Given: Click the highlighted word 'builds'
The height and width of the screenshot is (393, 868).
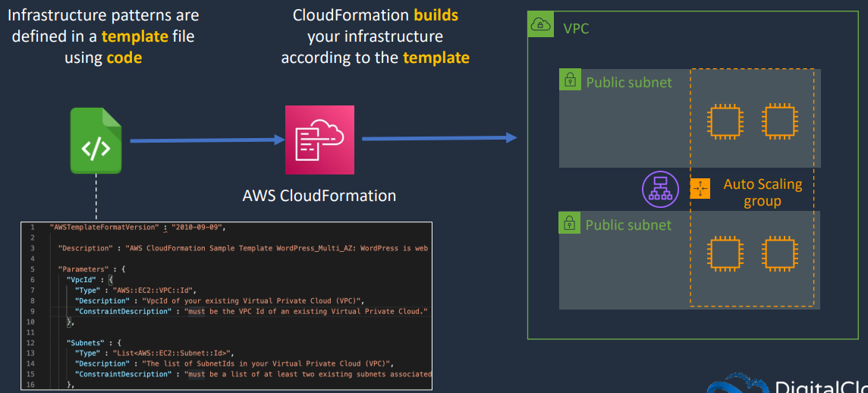Looking at the screenshot, I should pyautogui.click(x=436, y=15).
